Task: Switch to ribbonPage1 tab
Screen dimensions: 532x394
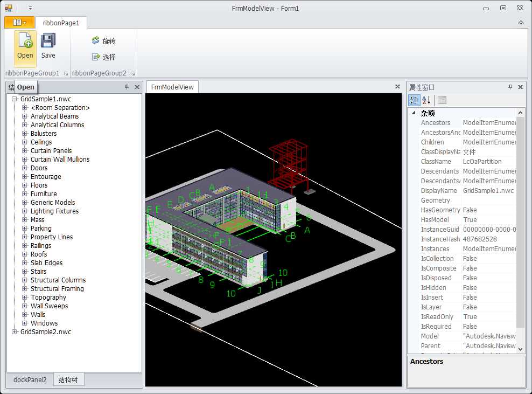Action: [x=61, y=23]
